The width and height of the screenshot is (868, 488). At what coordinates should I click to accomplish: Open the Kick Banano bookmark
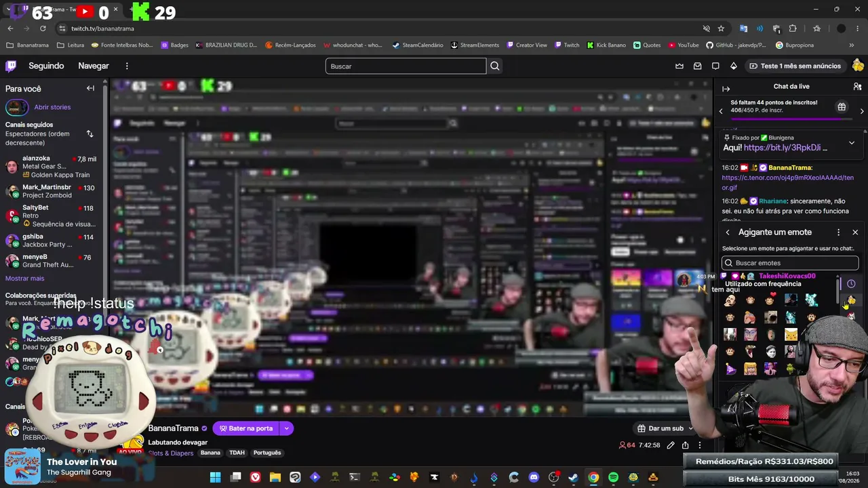point(606,45)
